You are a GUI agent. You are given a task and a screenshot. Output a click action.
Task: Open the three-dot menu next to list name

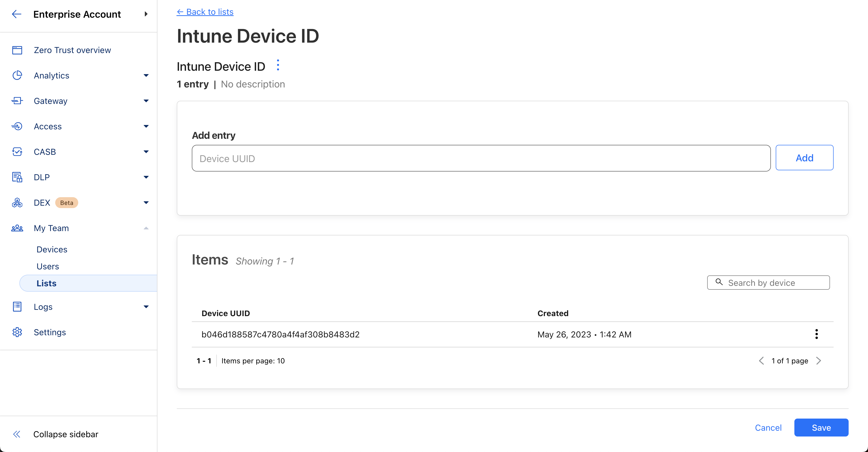tap(278, 65)
